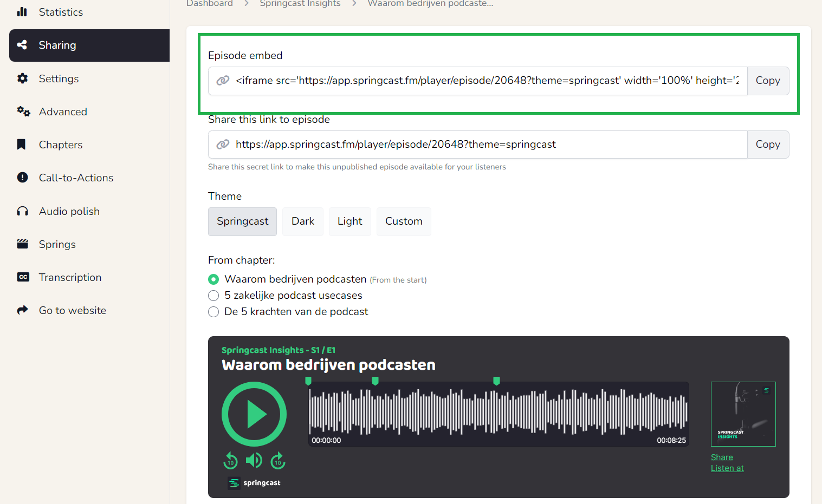Viewport: 822px width, 504px height.
Task: Select De 5 krachten van de podcast radio
Action: 213,312
